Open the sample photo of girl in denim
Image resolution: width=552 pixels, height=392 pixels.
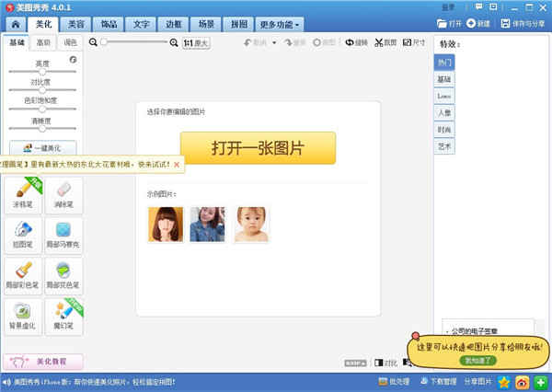207,225
